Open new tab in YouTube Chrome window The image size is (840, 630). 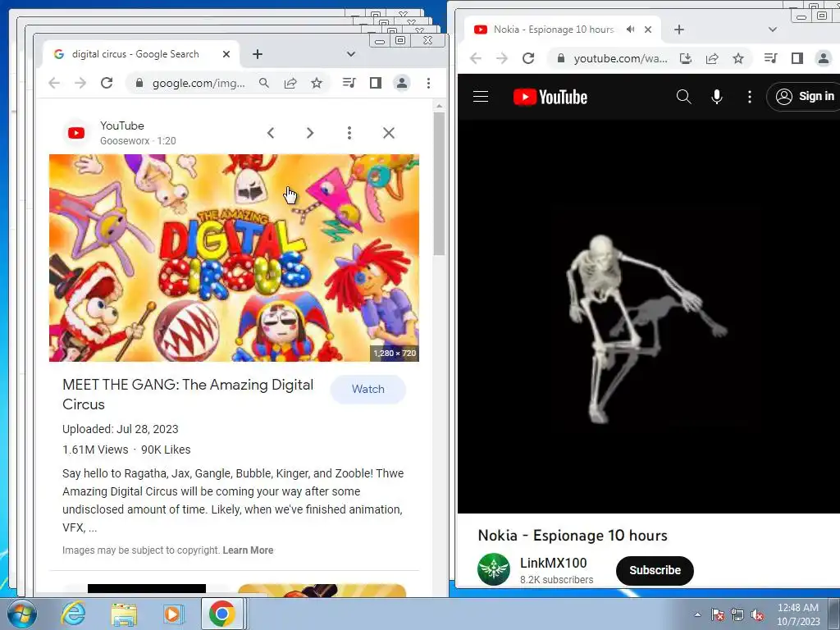tap(678, 30)
